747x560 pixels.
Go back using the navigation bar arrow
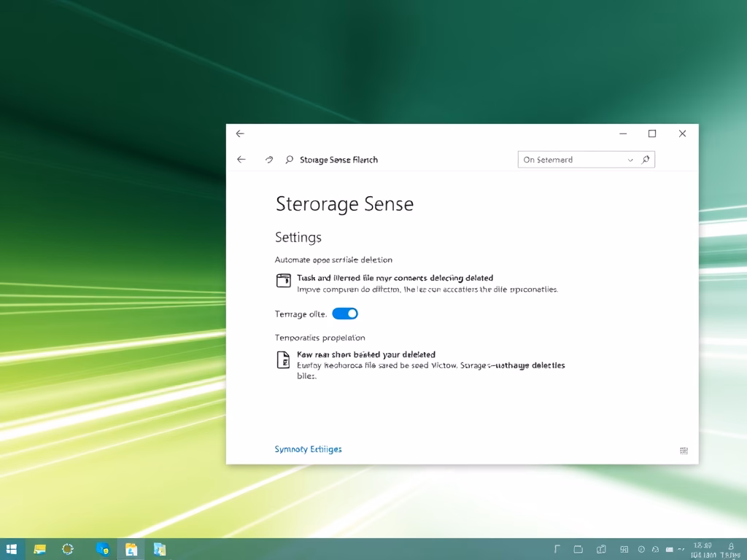tap(241, 160)
